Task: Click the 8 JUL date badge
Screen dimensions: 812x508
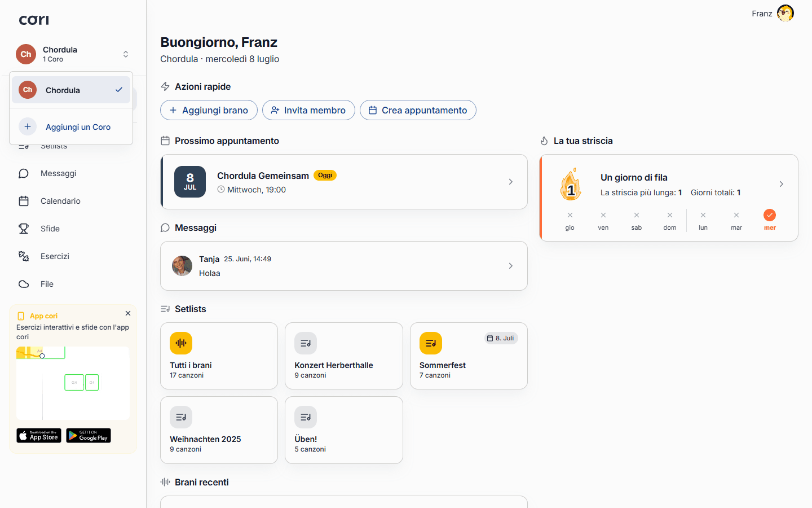Action: point(190,182)
